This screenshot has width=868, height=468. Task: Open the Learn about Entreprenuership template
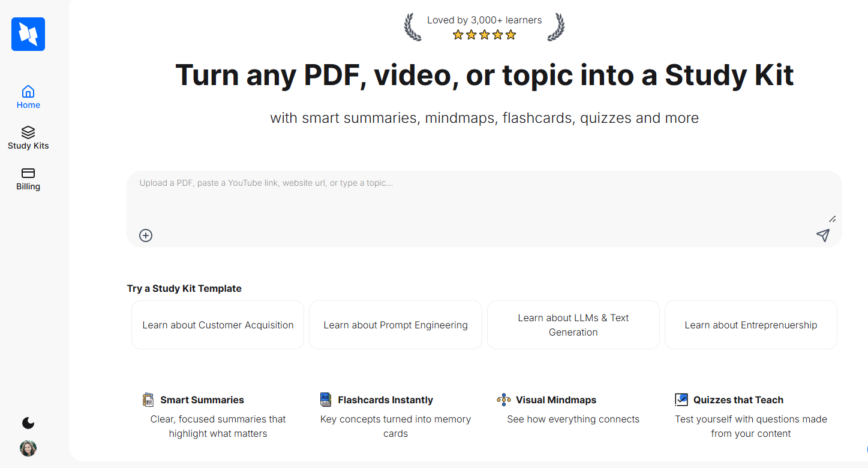tap(750, 325)
